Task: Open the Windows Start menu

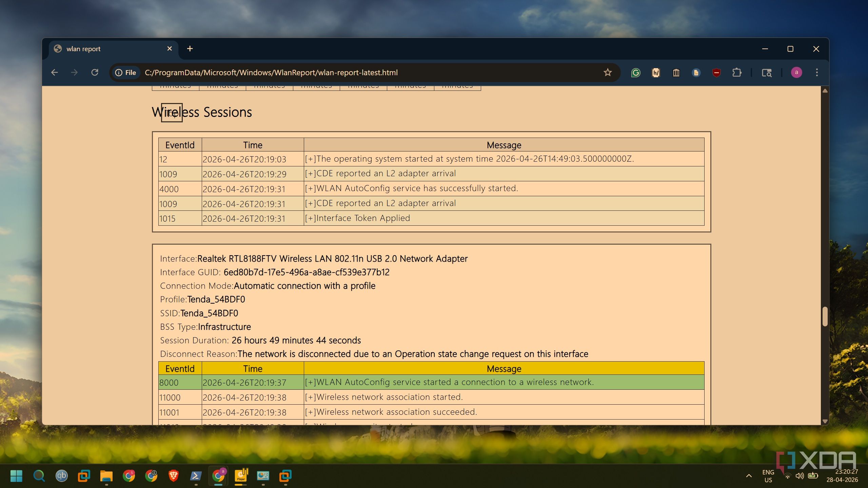Action: [x=16, y=476]
